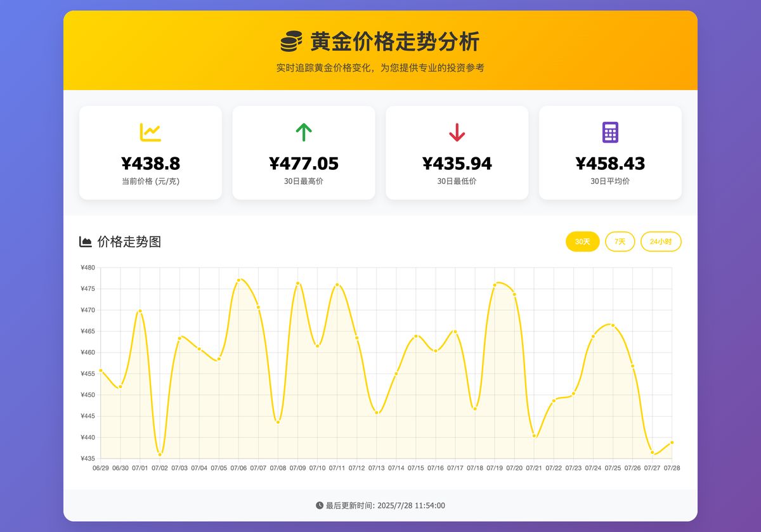Click the clock icon near 最后更新时间
This screenshot has width=761, height=532.
320,505
